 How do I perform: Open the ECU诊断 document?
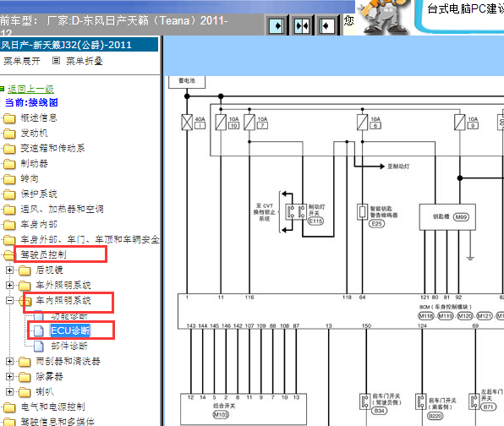coord(70,330)
